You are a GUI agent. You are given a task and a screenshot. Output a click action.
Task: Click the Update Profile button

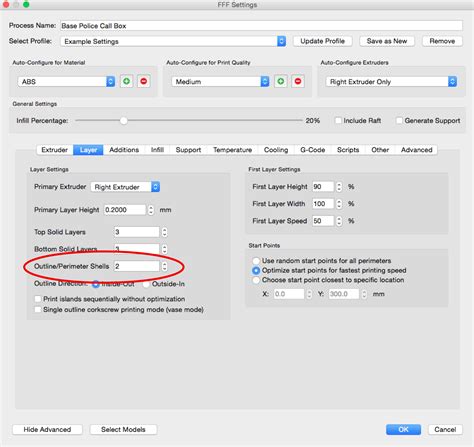point(322,41)
